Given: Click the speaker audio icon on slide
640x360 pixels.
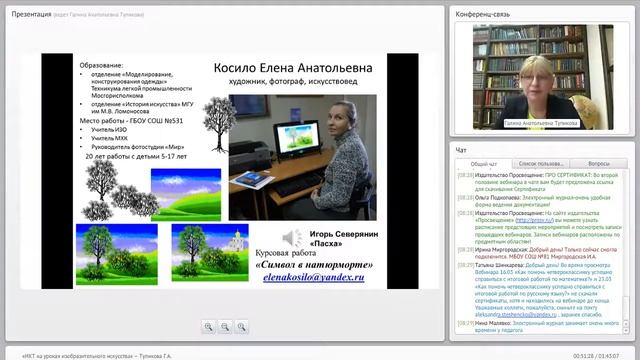Looking at the screenshot, I should (292, 238).
